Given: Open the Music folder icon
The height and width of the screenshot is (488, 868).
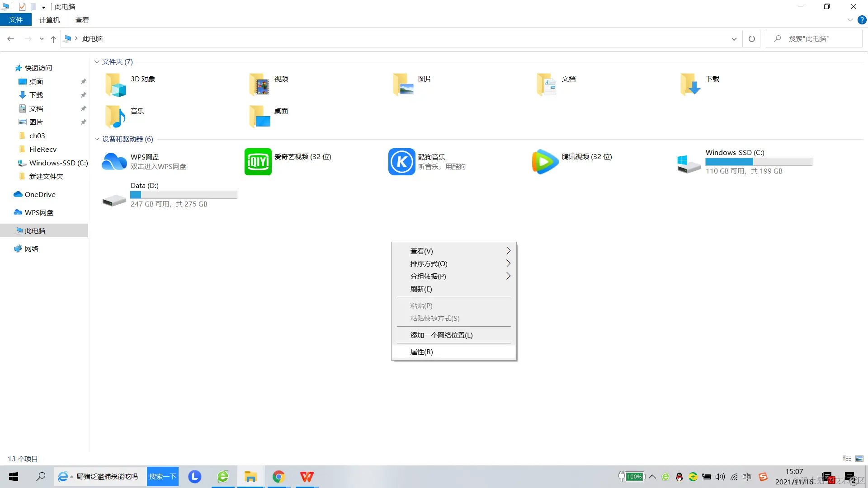Looking at the screenshot, I should pyautogui.click(x=116, y=117).
